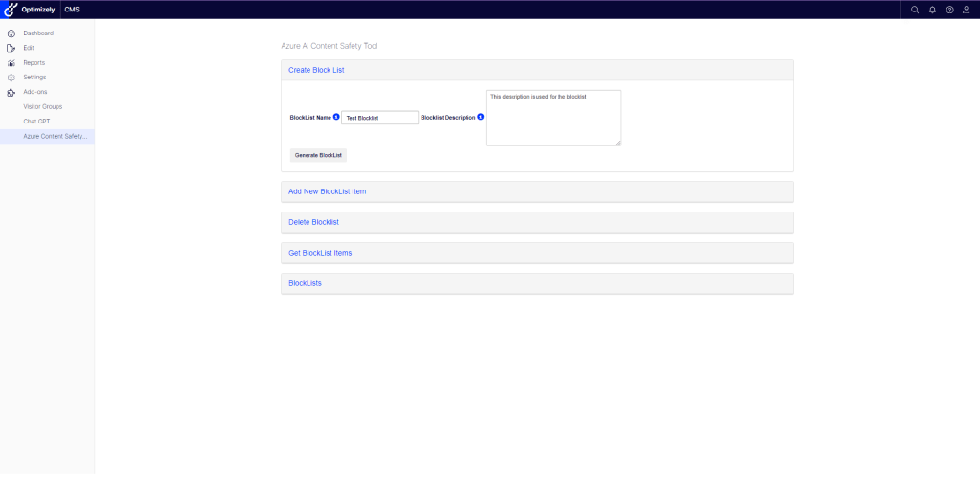Select Azure Content Safety sidebar item
Image resolution: width=980 pixels, height=492 pixels.
48,136
